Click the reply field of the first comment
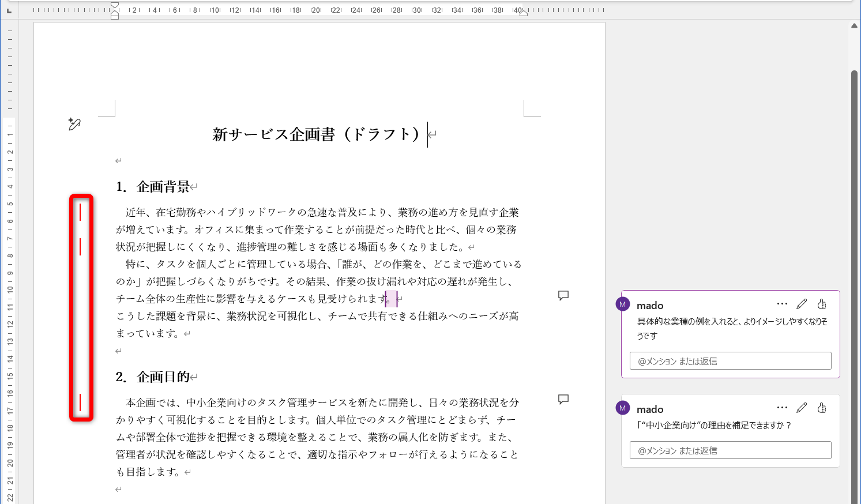Viewport: 861px width, 504px height. pos(730,360)
